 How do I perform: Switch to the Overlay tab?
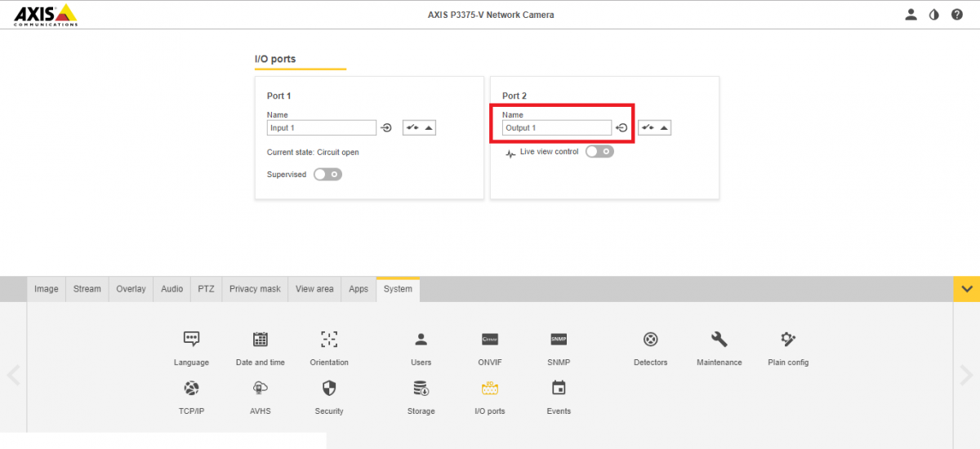pyautogui.click(x=131, y=289)
